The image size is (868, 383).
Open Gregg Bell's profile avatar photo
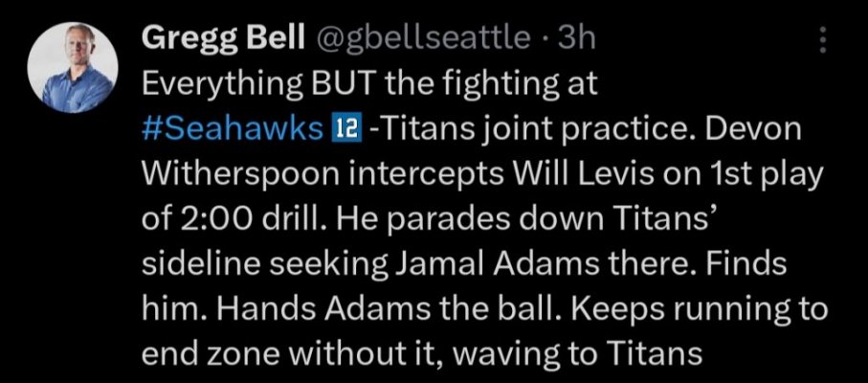(x=73, y=68)
